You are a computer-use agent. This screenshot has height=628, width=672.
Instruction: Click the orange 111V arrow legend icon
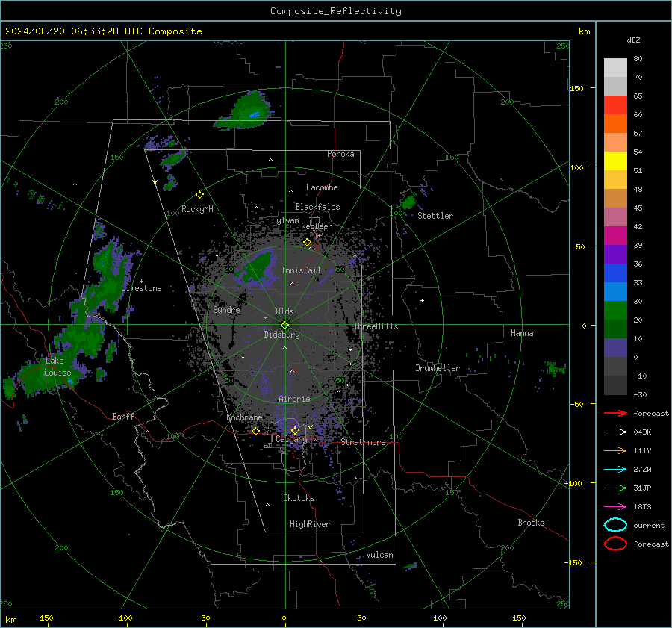(615, 450)
